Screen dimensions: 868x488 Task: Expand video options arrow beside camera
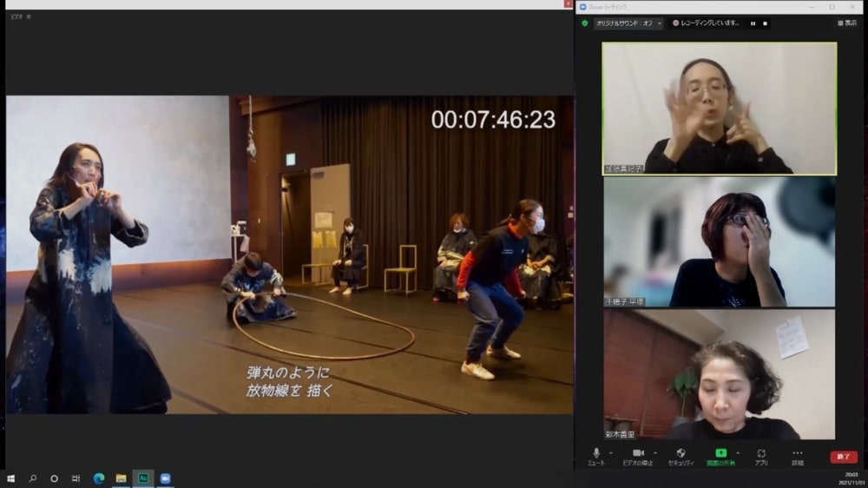coord(654,452)
